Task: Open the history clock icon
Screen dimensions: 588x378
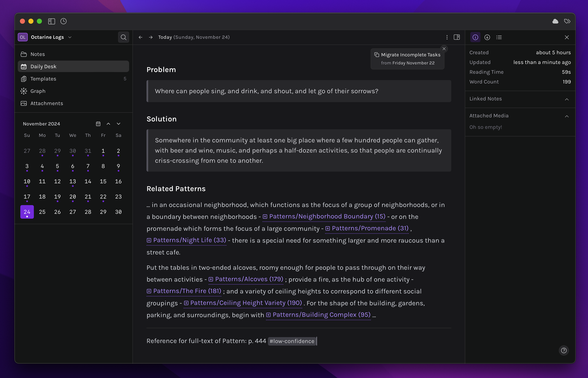Action: (63, 21)
